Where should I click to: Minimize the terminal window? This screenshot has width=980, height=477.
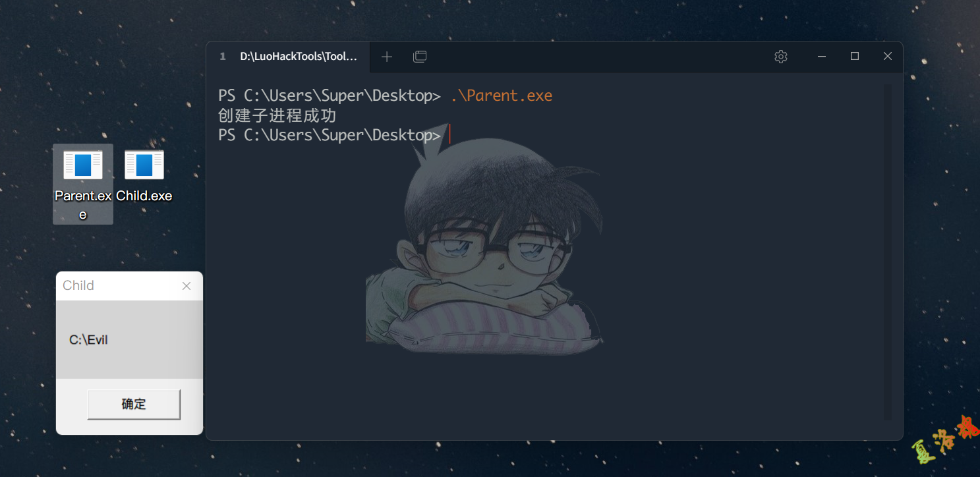pyautogui.click(x=822, y=57)
